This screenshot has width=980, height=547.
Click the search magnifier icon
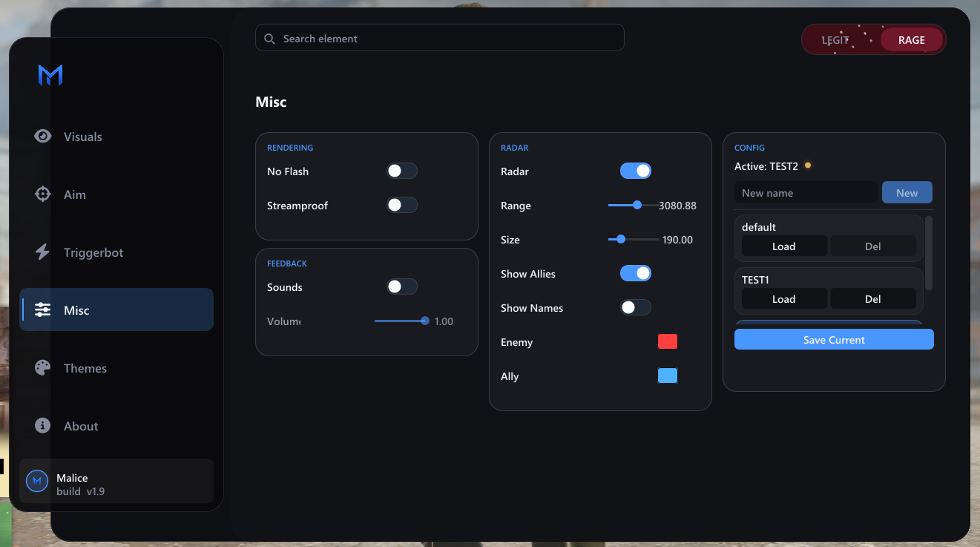(269, 39)
